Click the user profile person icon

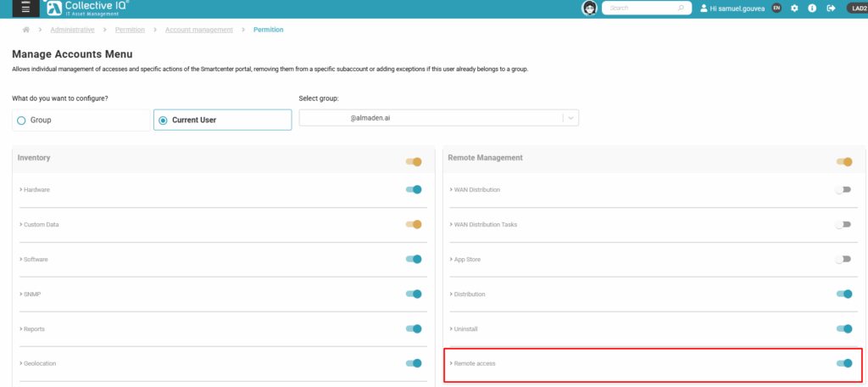pos(704,8)
